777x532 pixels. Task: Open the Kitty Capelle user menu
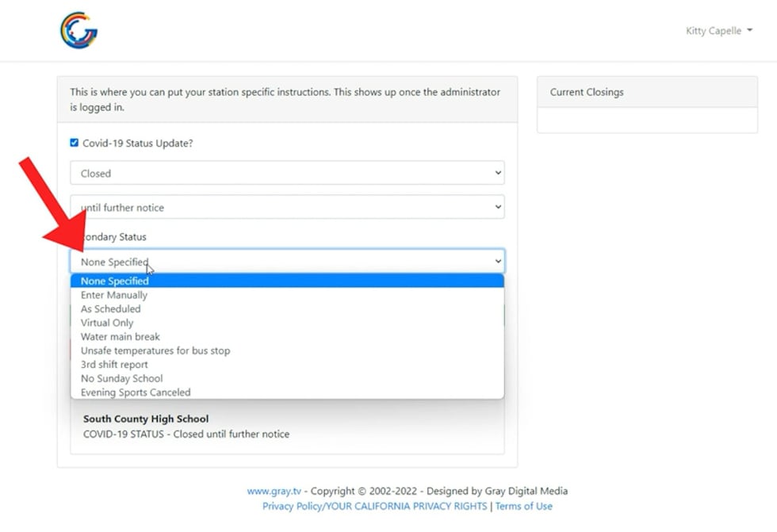tap(718, 31)
